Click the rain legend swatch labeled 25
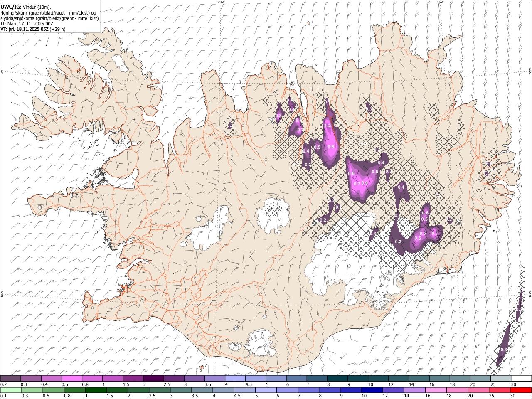The width and height of the screenshot is (532, 399). [499, 390]
